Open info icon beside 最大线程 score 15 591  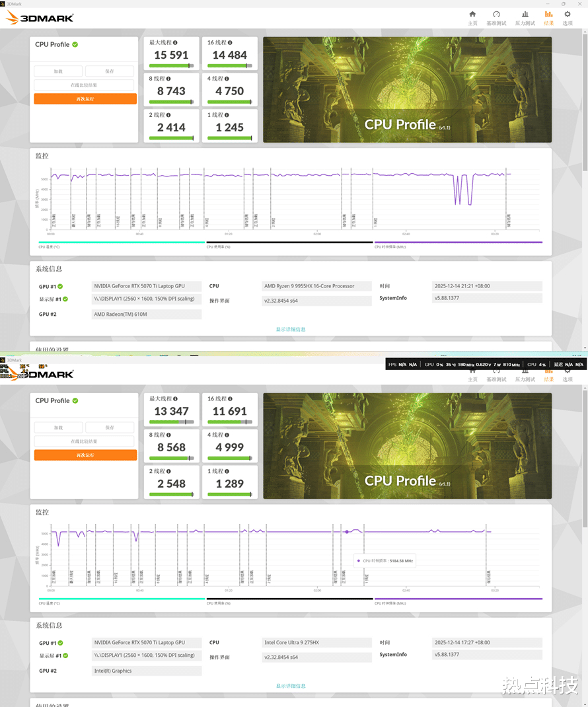(175, 42)
